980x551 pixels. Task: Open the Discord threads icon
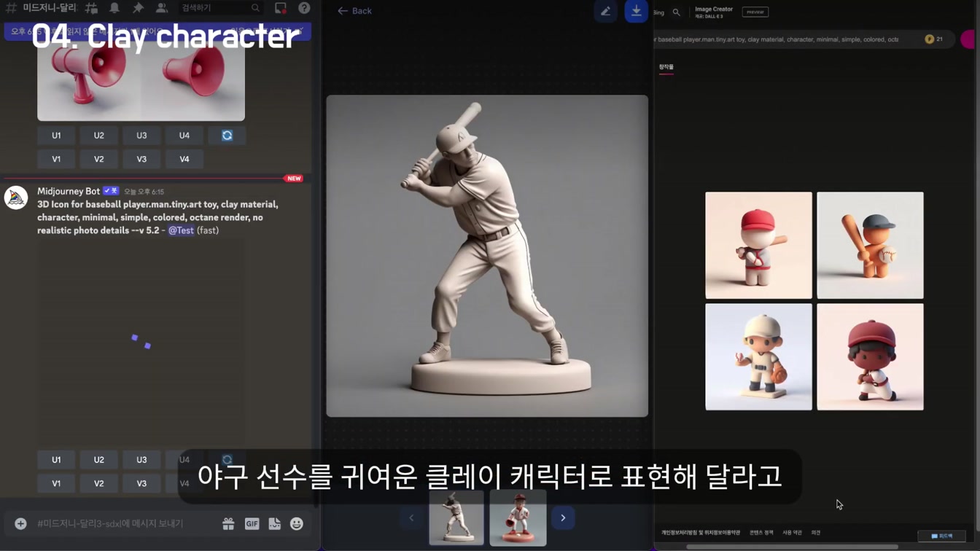click(91, 8)
